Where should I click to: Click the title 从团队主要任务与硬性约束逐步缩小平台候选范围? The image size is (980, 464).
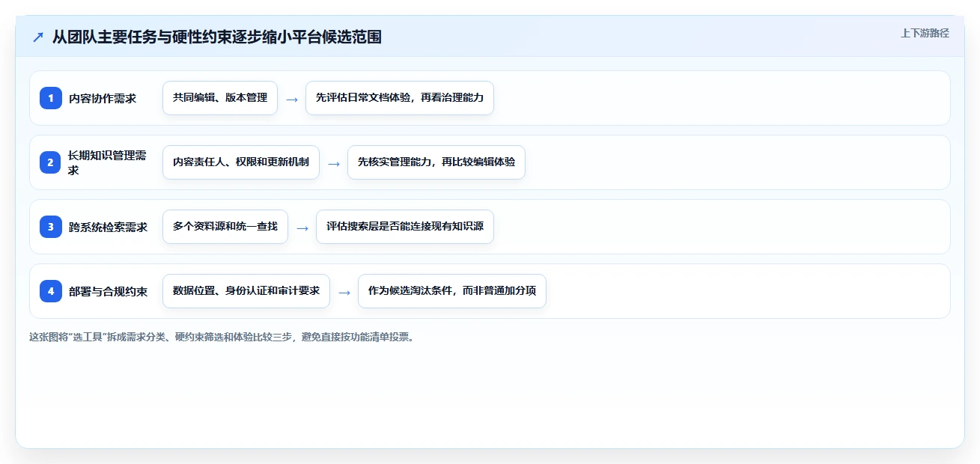(x=216, y=37)
